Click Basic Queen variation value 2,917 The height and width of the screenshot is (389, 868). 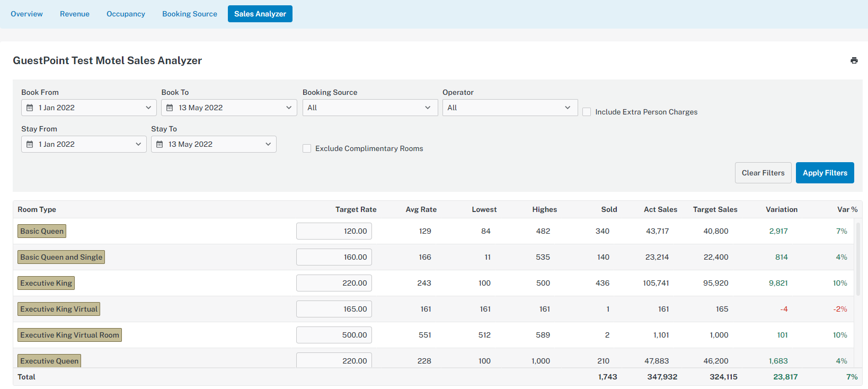(x=778, y=231)
